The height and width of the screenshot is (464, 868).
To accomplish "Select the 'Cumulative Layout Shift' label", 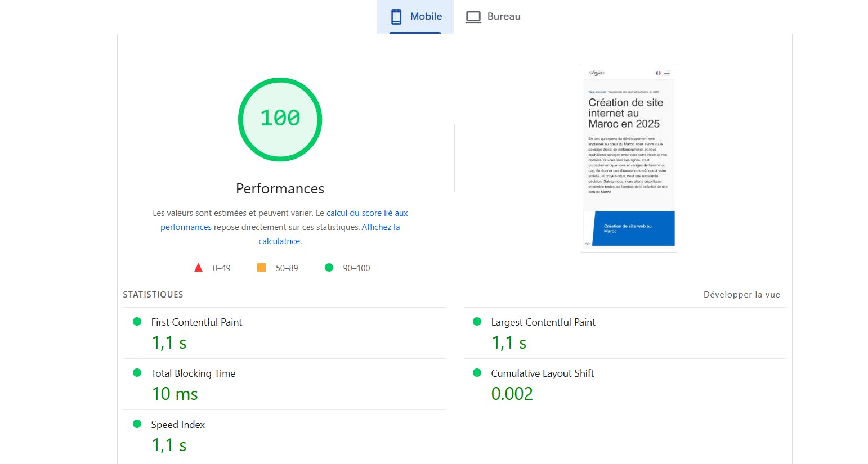I will pyautogui.click(x=543, y=373).
